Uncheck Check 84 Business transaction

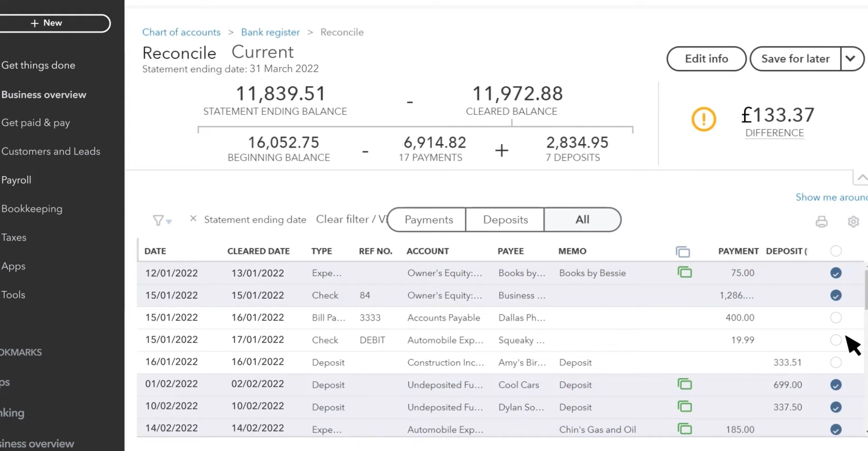(x=836, y=295)
